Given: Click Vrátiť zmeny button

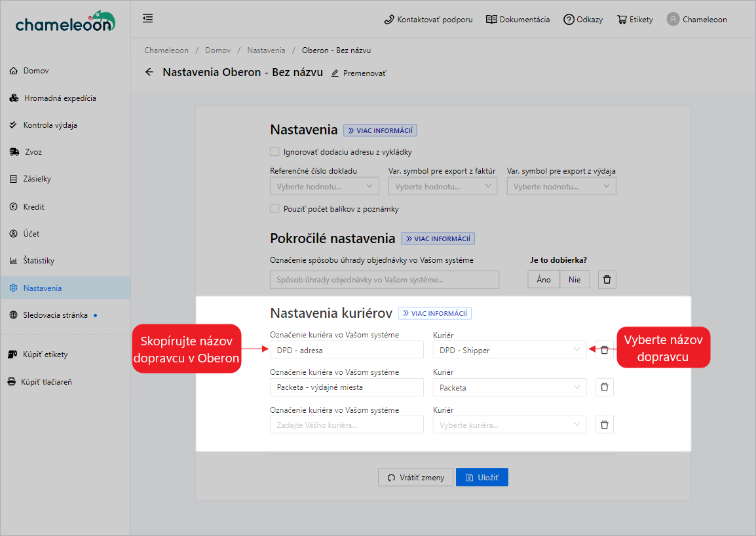Looking at the screenshot, I should [x=415, y=478].
